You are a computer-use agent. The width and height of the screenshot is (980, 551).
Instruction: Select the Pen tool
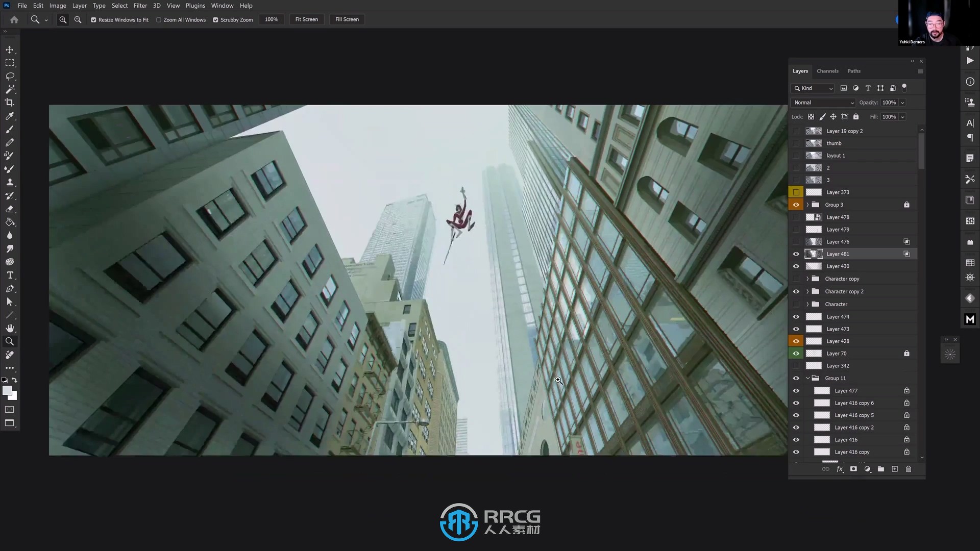(x=10, y=288)
